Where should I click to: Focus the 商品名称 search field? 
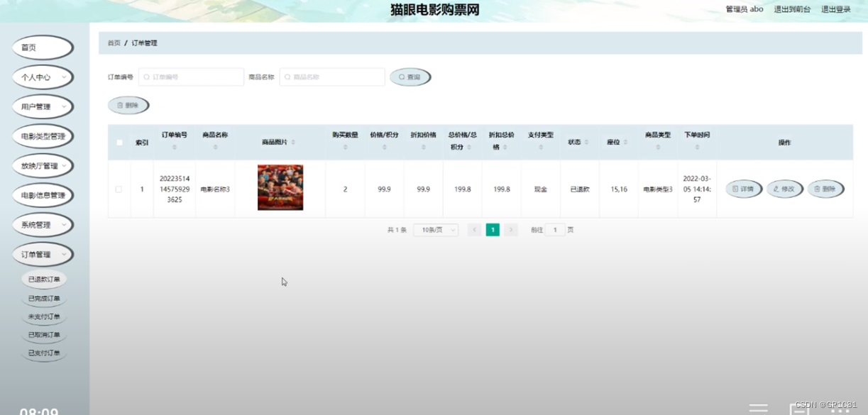click(x=332, y=77)
